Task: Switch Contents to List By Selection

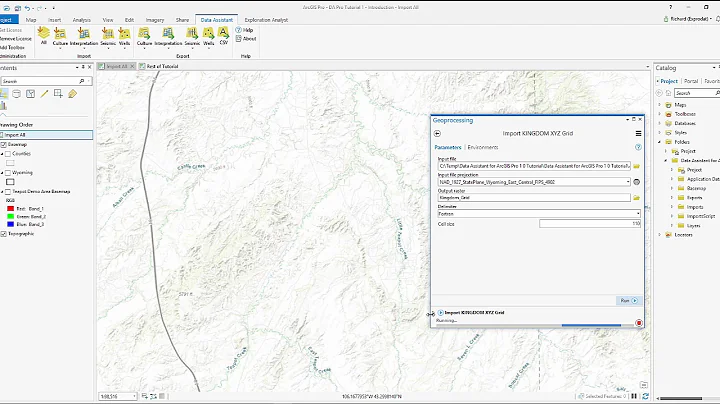Action: click(30, 94)
